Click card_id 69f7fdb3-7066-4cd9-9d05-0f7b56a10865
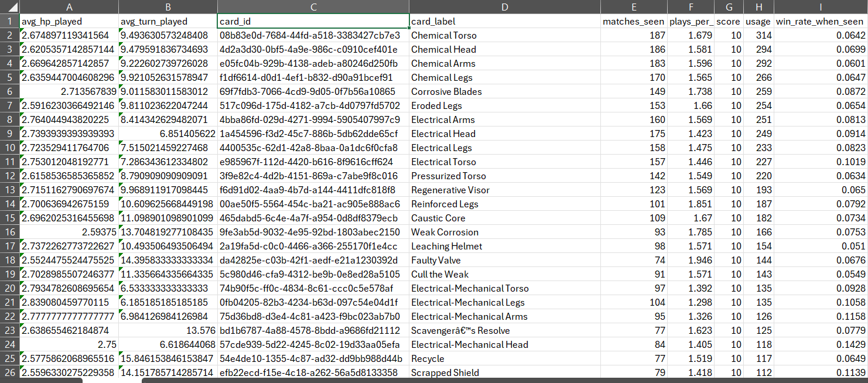Screen dimensions: 868x383 313,91
